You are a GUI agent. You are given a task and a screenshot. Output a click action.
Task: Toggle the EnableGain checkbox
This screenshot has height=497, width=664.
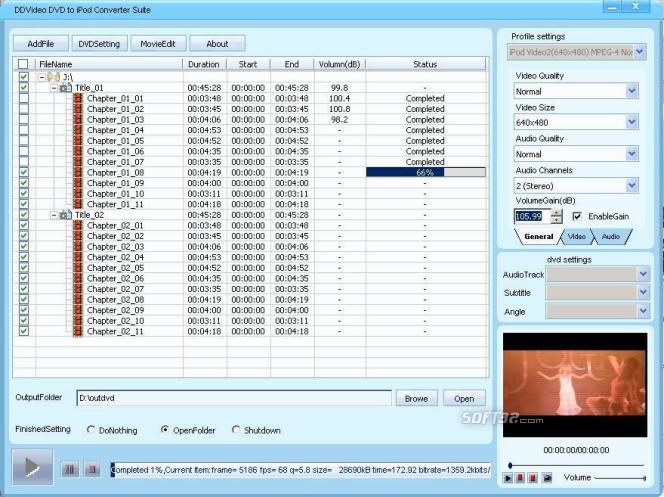pyautogui.click(x=577, y=216)
